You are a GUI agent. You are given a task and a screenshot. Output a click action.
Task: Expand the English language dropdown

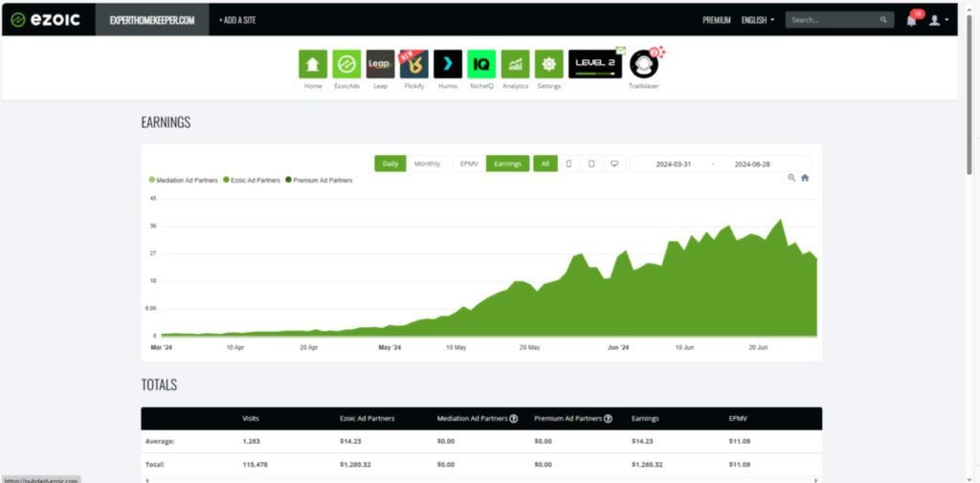(x=757, y=20)
